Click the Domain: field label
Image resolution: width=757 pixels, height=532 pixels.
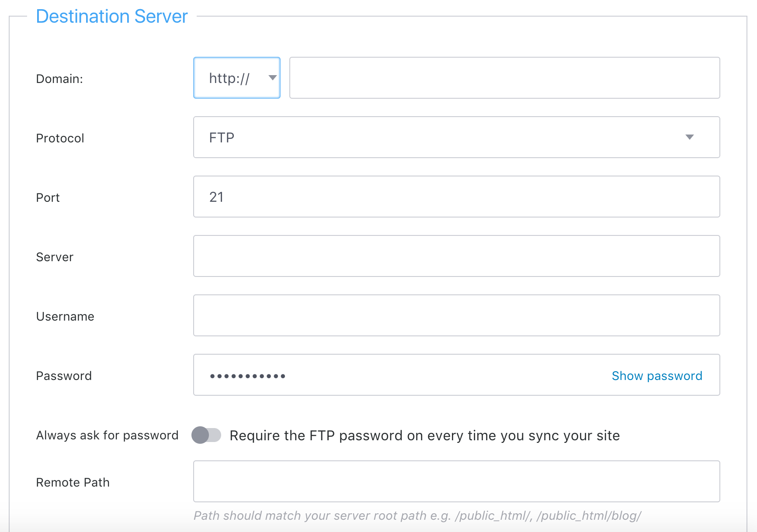click(x=59, y=79)
